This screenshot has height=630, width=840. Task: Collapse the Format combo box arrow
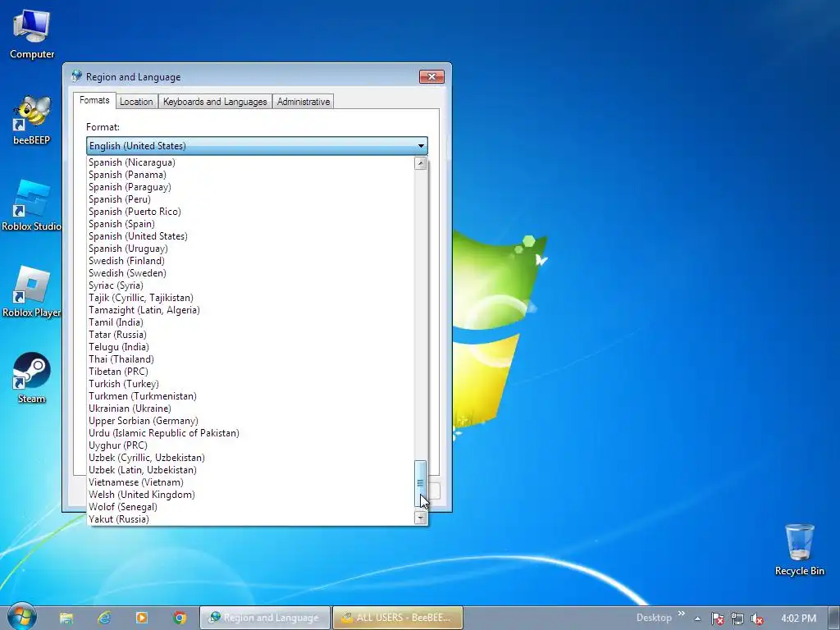421,146
